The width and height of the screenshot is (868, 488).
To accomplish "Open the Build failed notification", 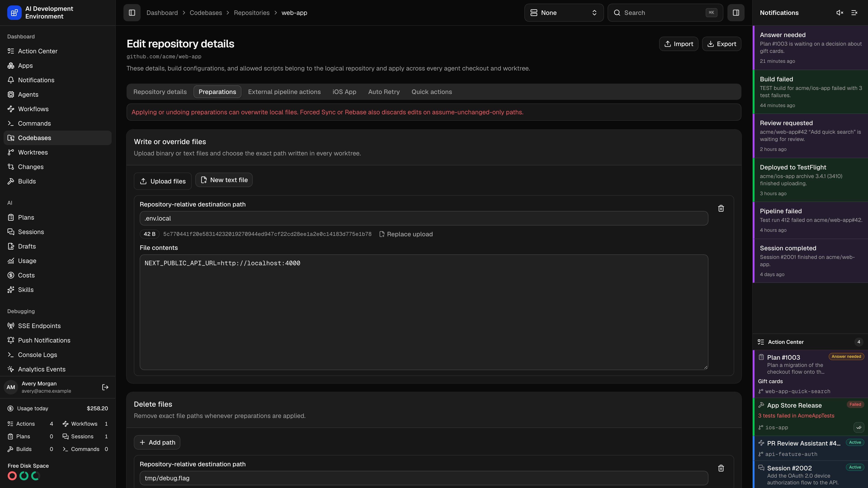I will click(810, 92).
